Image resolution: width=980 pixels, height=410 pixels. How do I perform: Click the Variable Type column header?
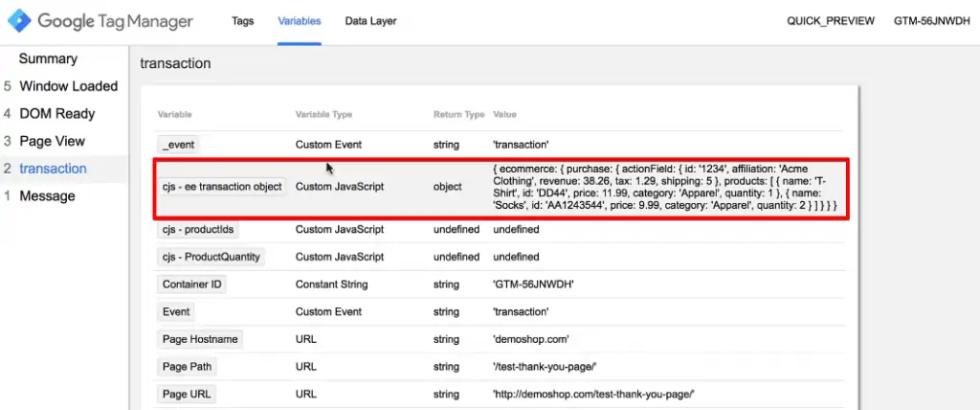323,115
